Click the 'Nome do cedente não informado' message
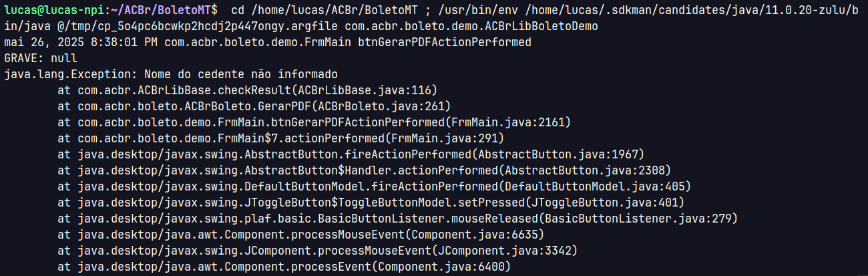Image resolution: width=868 pixels, height=276 pixels. pyautogui.click(x=241, y=74)
